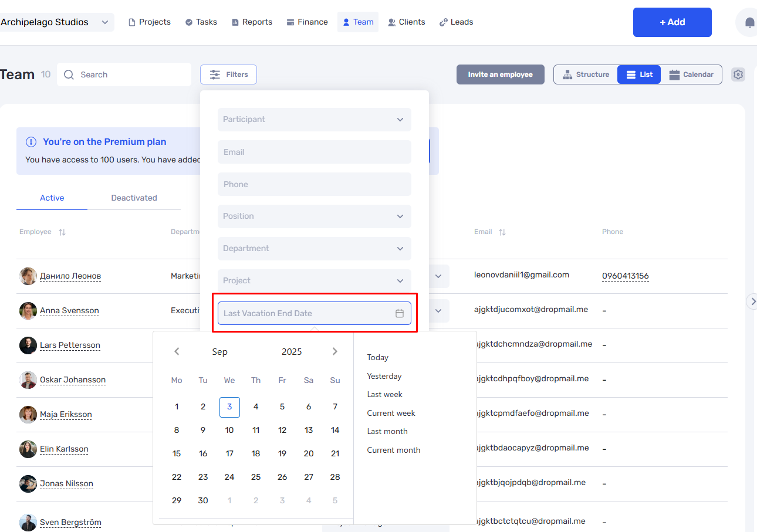The image size is (757, 532).
Task: Open the Finance menu item
Action: tap(307, 22)
